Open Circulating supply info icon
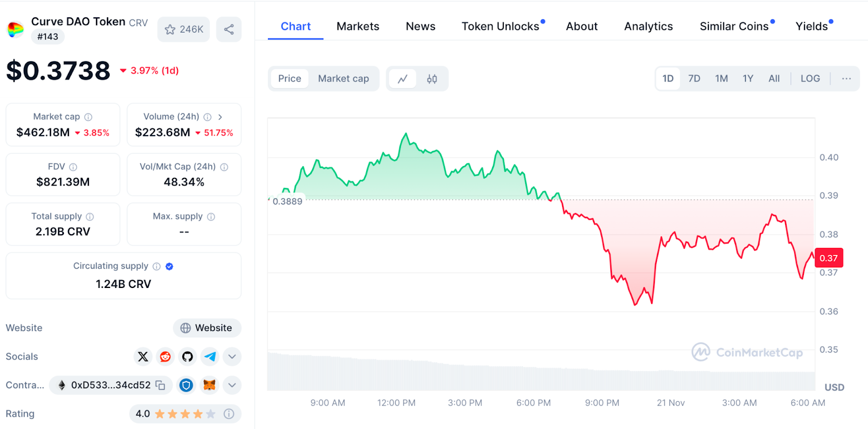Screen dimensions: 868x429 point(157,266)
